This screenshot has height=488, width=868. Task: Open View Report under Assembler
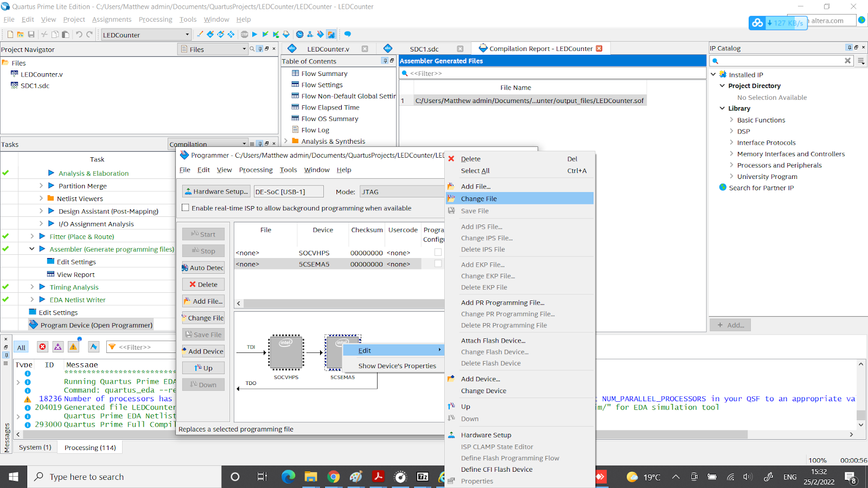(x=75, y=274)
